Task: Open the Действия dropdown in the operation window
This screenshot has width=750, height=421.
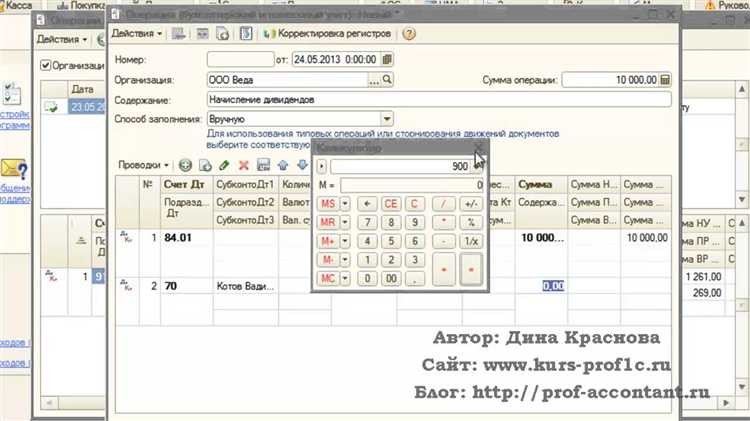Action: pos(137,33)
